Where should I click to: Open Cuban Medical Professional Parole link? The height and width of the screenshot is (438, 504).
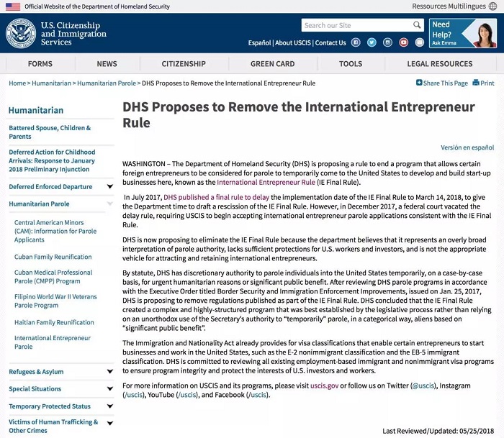pos(53,277)
